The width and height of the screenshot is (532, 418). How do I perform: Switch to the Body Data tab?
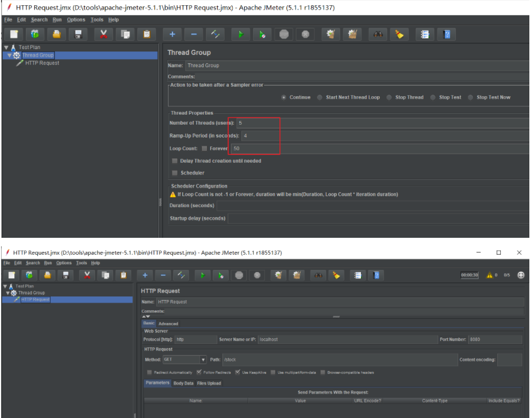point(183,383)
